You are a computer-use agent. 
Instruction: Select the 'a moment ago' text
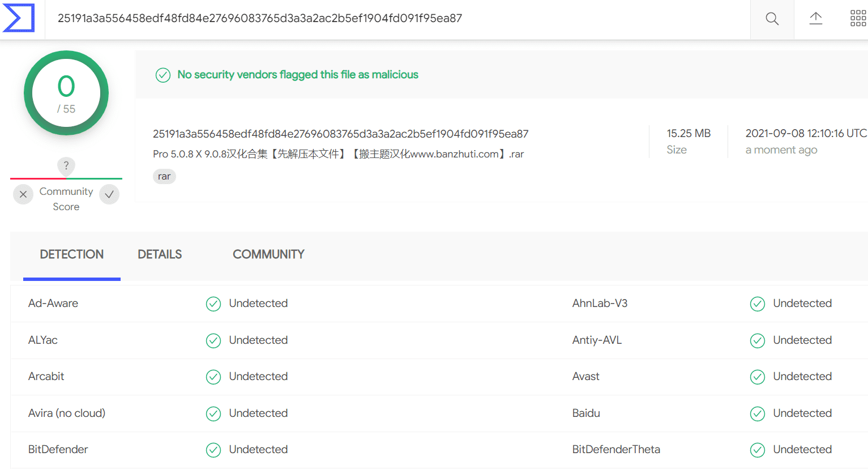[781, 150]
